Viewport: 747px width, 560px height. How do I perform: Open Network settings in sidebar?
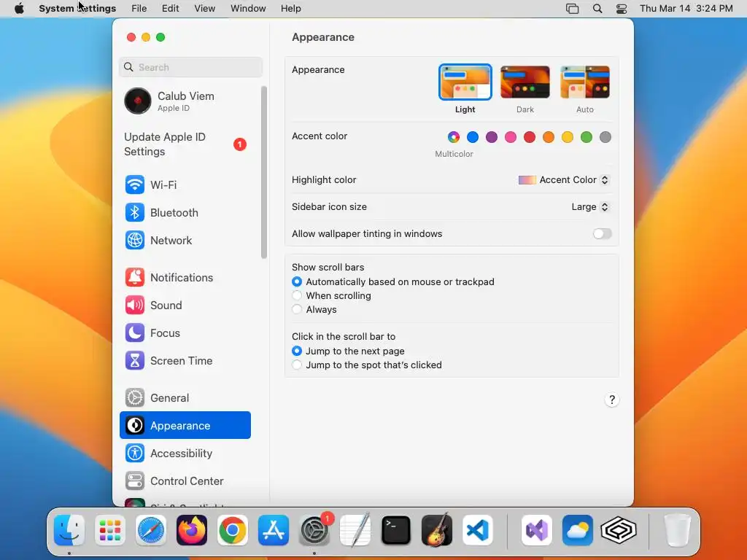pos(185,241)
